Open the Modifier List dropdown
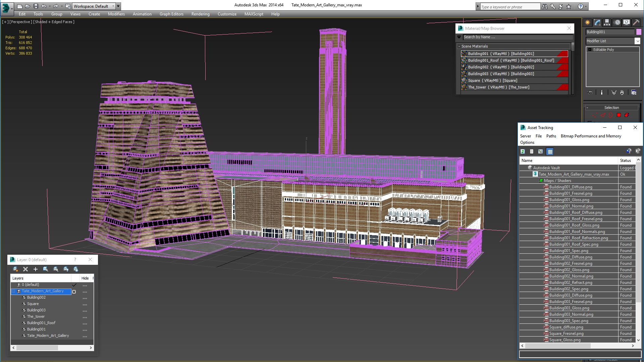The image size is (644, 362). [x=637, y=41]
